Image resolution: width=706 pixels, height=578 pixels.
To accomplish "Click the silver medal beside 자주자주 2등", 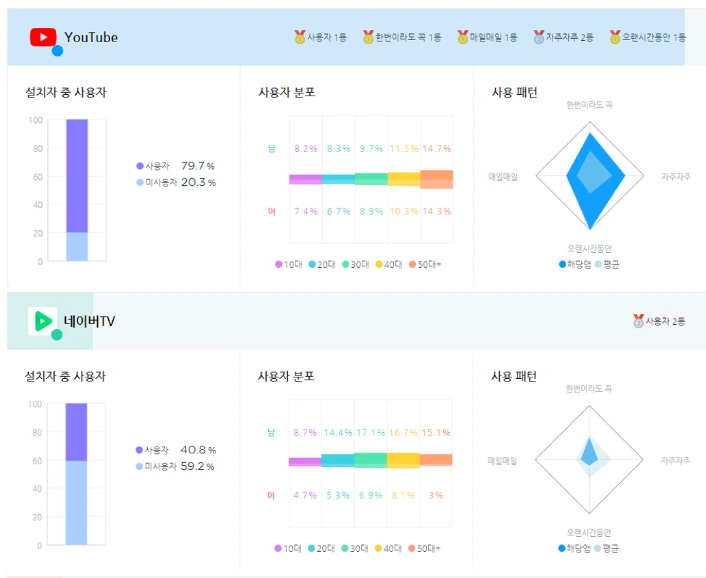I will [x=539, y=37].
